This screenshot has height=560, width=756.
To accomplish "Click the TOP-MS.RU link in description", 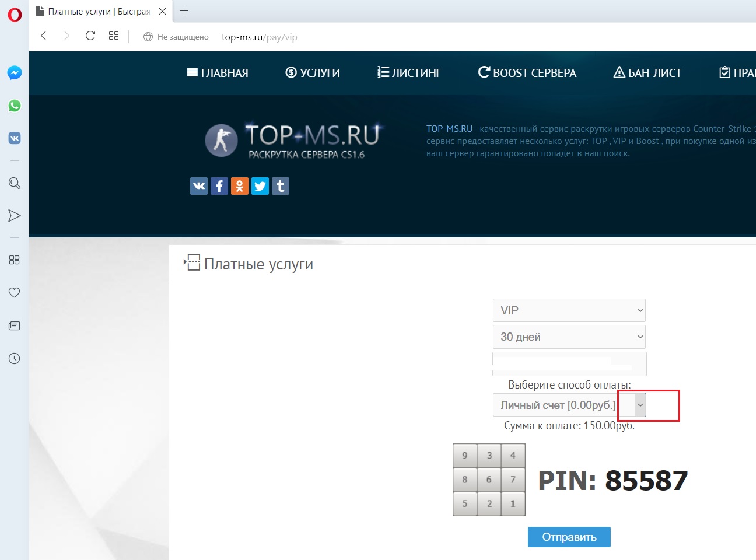I will tap(449, 128).
